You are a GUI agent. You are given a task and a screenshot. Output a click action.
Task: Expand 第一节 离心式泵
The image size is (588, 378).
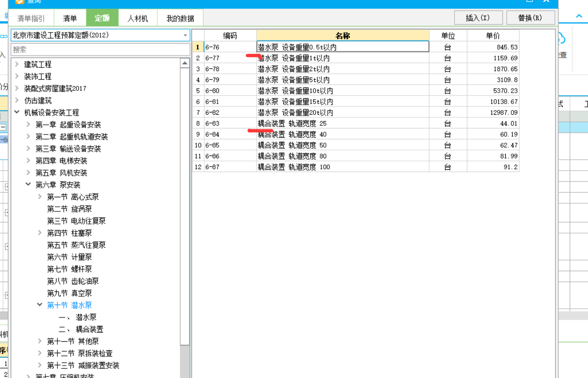click(x=40, y=196)
